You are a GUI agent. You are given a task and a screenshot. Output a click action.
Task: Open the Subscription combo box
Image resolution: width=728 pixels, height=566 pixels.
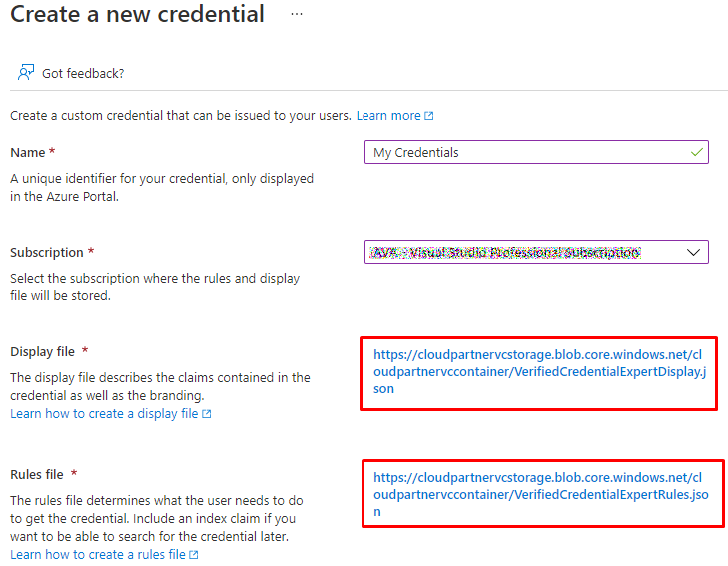(536, 253)
